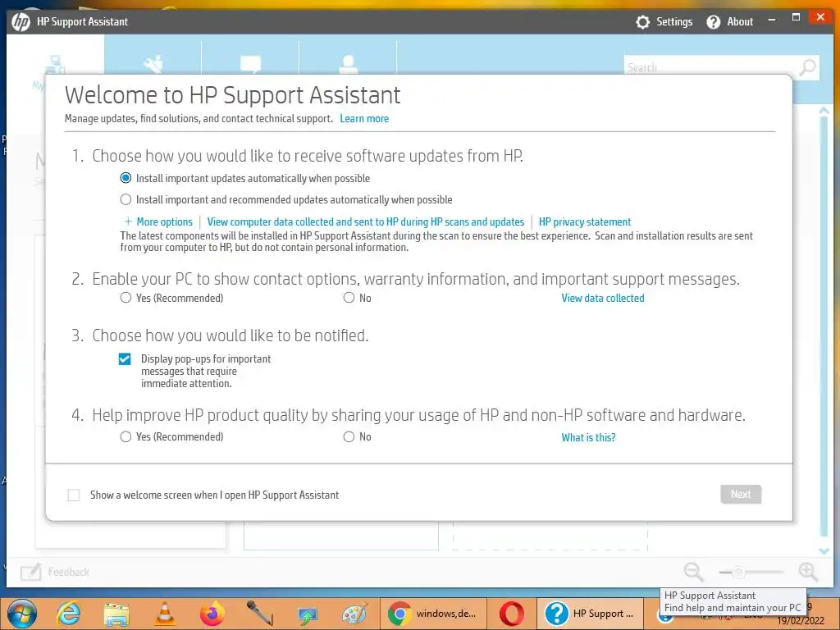Open Windows Explorer from taskbar
The width and height of the screenshot is (840, 630).
click(116, 614)
